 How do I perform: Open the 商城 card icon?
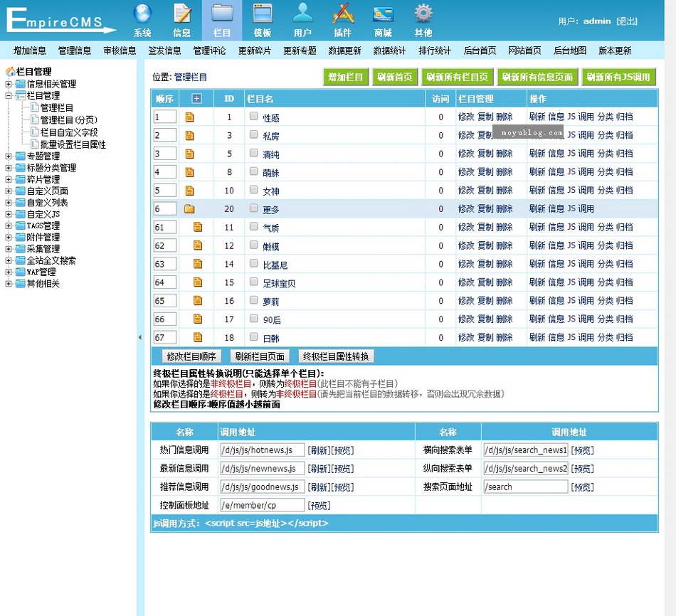[383, 14]
